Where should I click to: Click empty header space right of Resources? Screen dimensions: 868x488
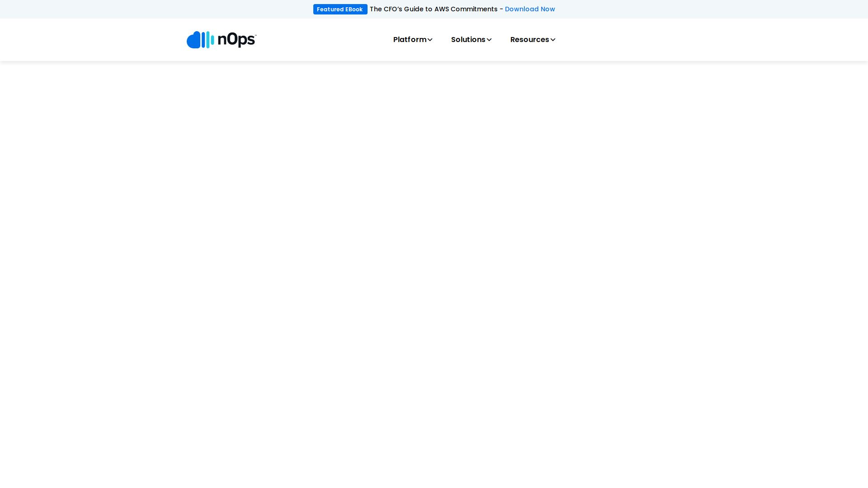[x=678, y=40]
